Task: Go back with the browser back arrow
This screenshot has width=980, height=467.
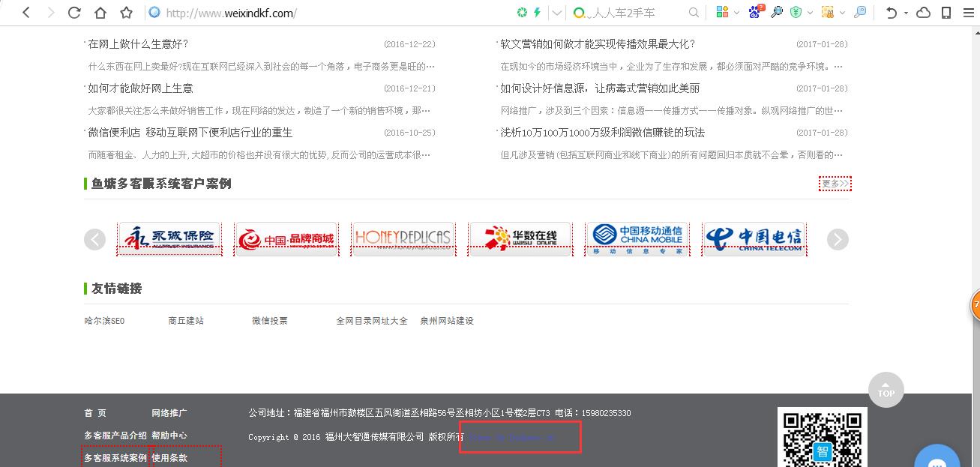Action: (x=26, y=13)
